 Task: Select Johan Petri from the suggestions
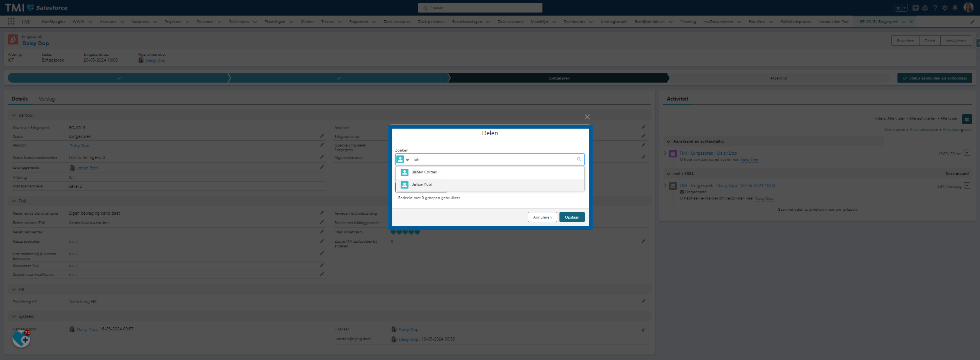tap(422, 185)
